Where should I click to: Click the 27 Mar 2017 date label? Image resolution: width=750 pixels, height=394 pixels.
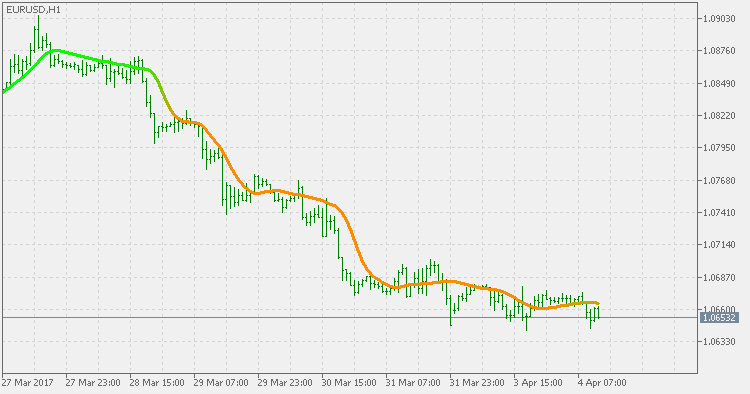[27, 383]
